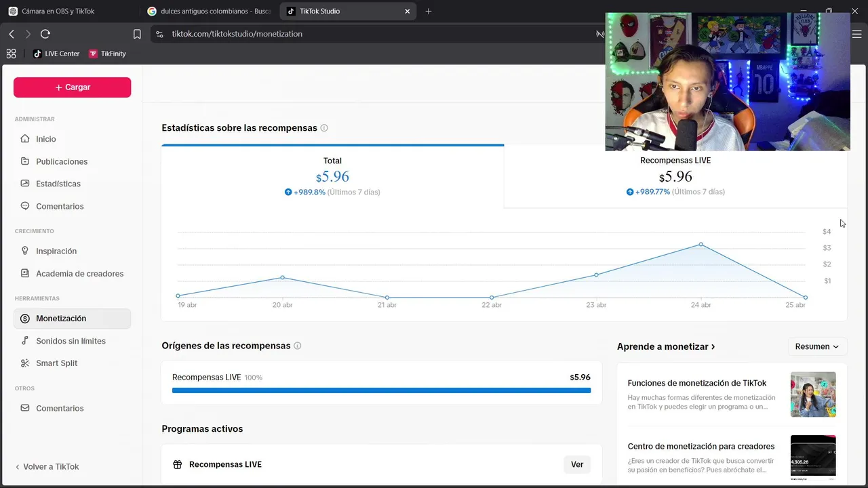This screenshot has width=868, height=488.
Task: Open Academia de creadores
Action: (x=72, y=273)
